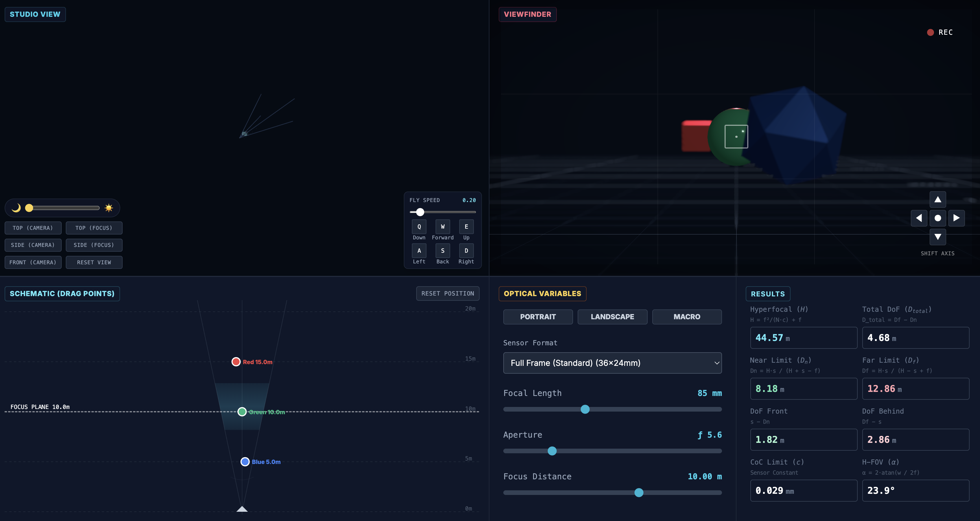Click the shift axis left arrow

[x=919, y=218]
